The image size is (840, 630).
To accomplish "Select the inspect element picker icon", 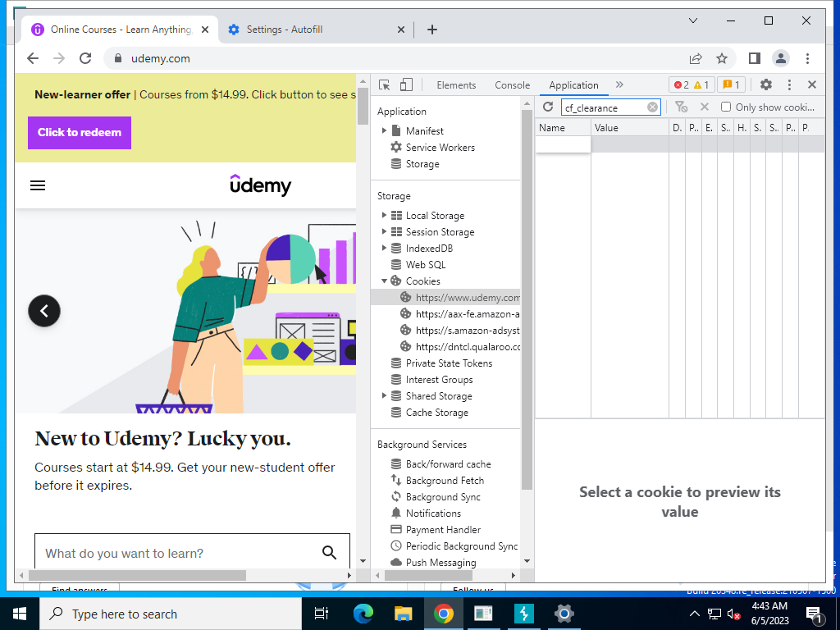I will [x=384, y=84].
